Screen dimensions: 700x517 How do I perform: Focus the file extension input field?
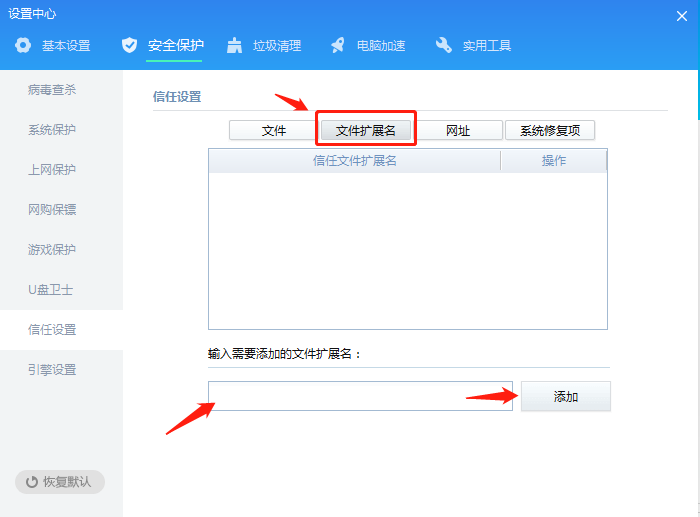point(360,396)
